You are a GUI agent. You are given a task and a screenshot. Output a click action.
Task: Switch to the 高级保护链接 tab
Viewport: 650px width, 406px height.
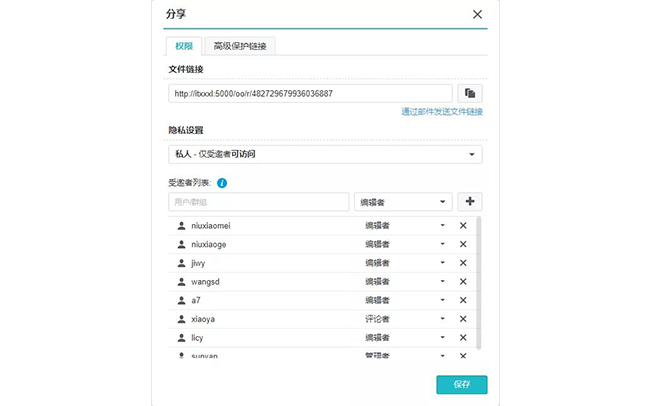240,46
